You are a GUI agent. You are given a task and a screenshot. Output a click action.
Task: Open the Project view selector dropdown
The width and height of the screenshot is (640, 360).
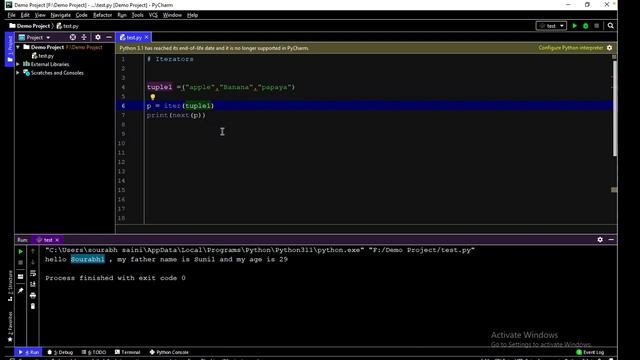[35, 37]
